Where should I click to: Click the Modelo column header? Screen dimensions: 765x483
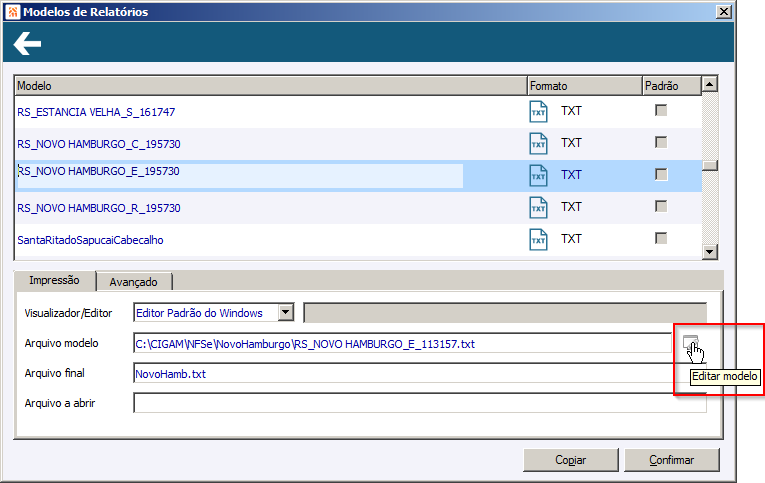(271, 86)
